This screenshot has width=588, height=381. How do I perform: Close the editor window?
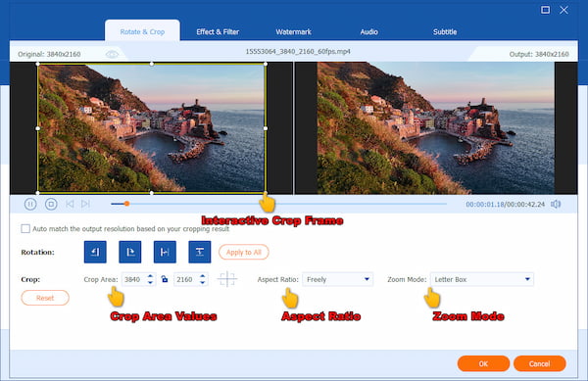coord(564,10)
